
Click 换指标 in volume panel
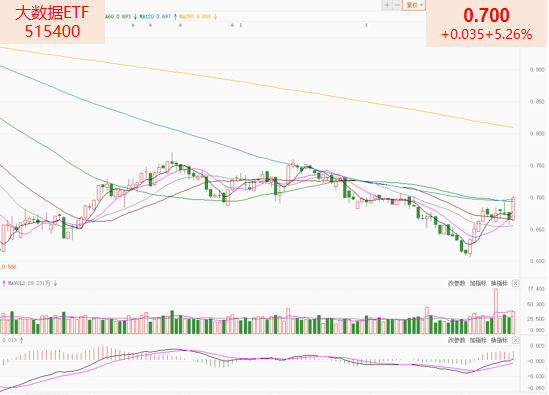499,283
